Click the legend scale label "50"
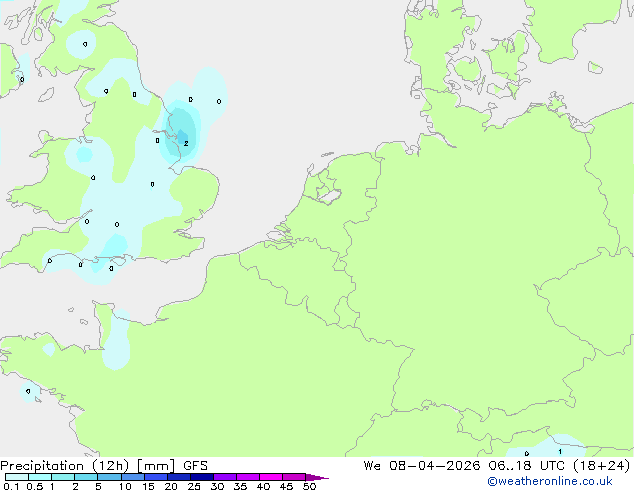 click(309, 486)
